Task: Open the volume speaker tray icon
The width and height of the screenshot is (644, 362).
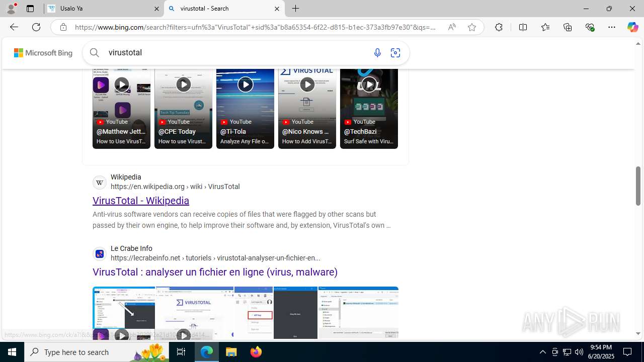Action: point(579,352)
